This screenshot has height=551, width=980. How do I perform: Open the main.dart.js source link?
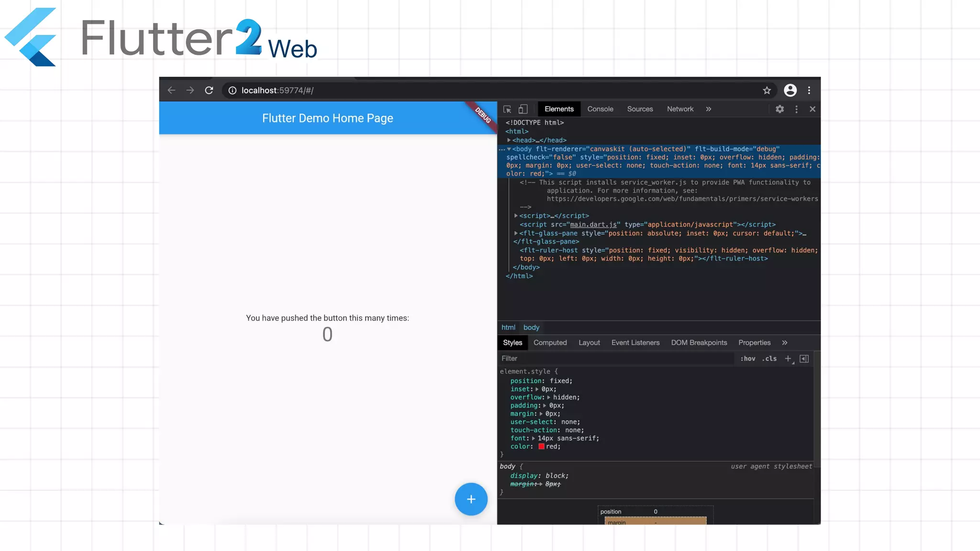593,224
